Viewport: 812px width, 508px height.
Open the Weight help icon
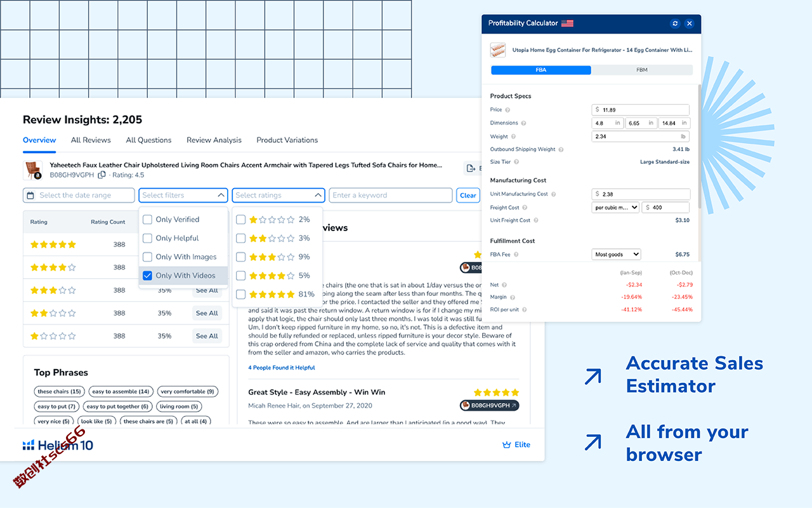[x=513, y=137]
